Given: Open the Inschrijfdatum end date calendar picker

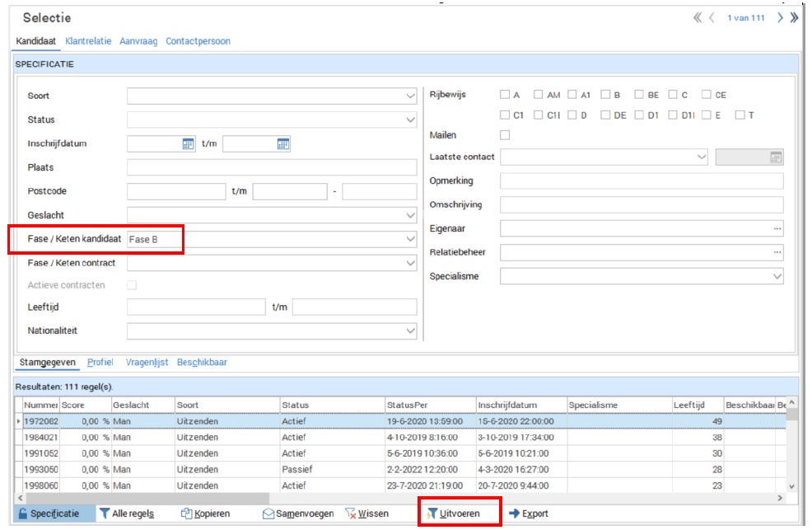Looking at the screenshot, I should (283, 144).
